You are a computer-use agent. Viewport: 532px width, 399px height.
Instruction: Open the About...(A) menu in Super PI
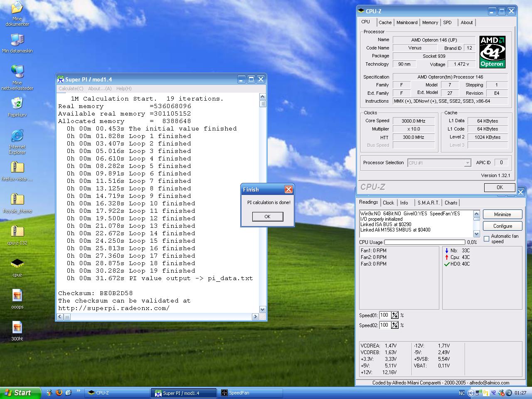click(100, 89)
